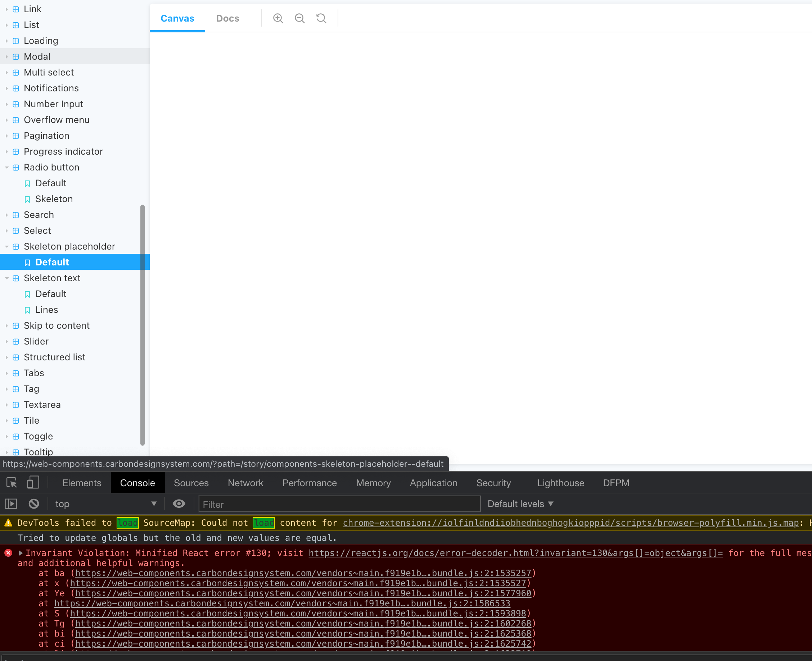812x661 pixels.
Task: Toggle the device emulation toolbar
Action: click(x=33, y=482)
